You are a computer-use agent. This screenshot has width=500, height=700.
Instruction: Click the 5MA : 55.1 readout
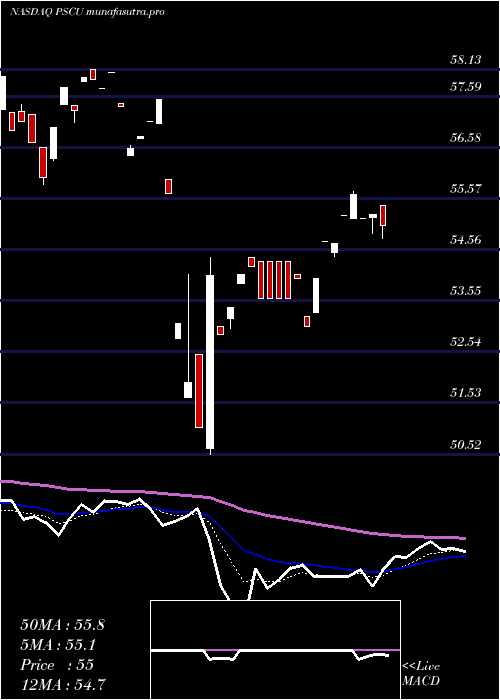point(58,645)
